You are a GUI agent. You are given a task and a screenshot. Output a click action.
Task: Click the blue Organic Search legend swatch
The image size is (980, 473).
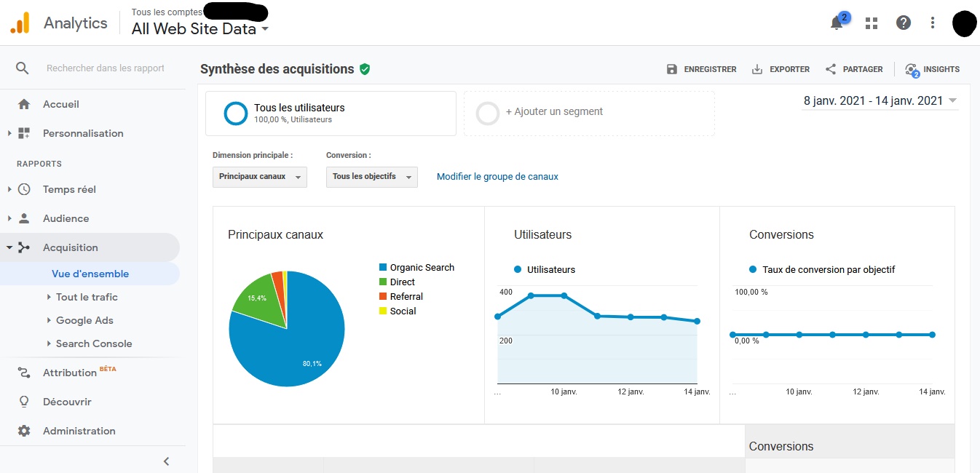[x=382, y=268]
